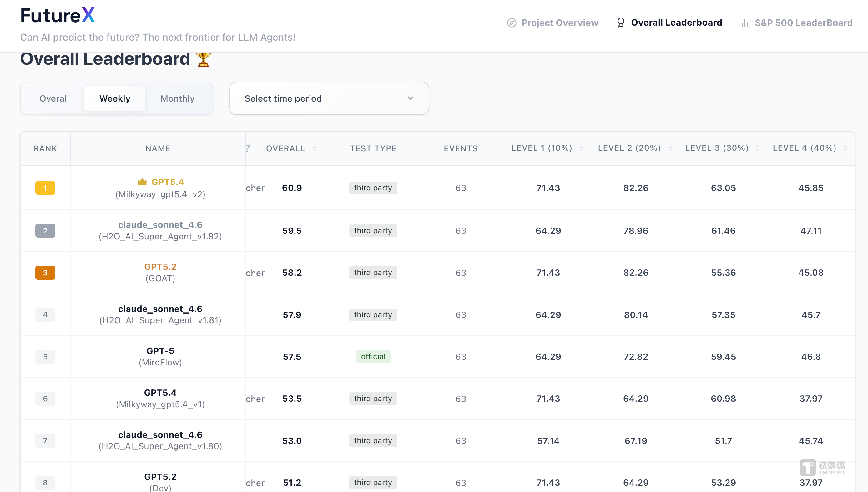This screenshot has width=868, height=492.
Task: Click the gold rank 1 badge
Action: [x=45, y=188]
